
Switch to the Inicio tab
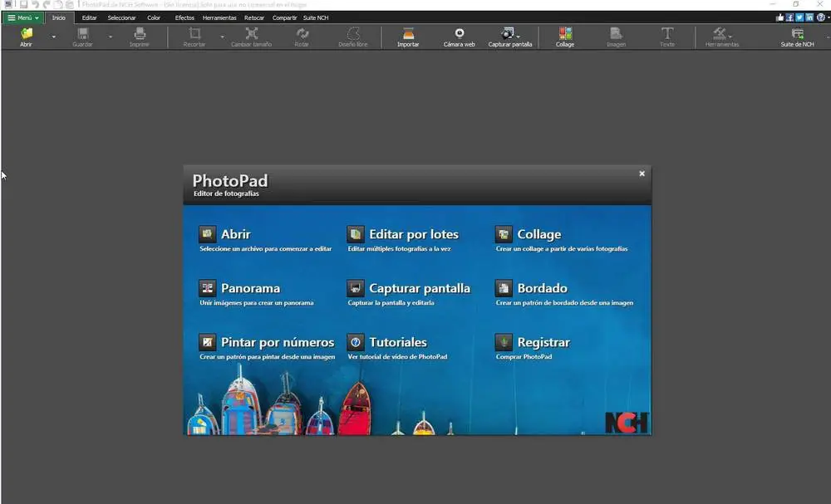(x=59, y=17)
